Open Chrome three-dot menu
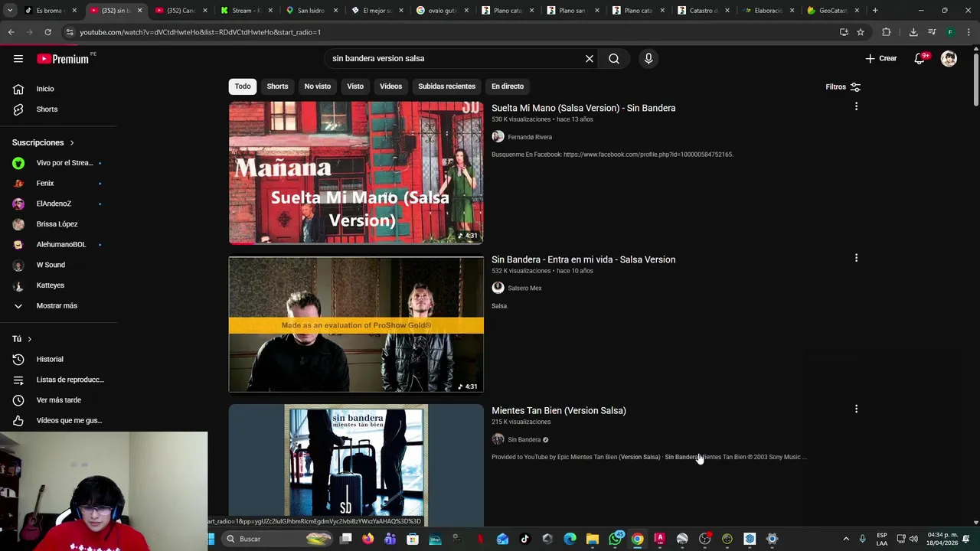Viewport: 980px width, 551px height. tap(969, 32)
